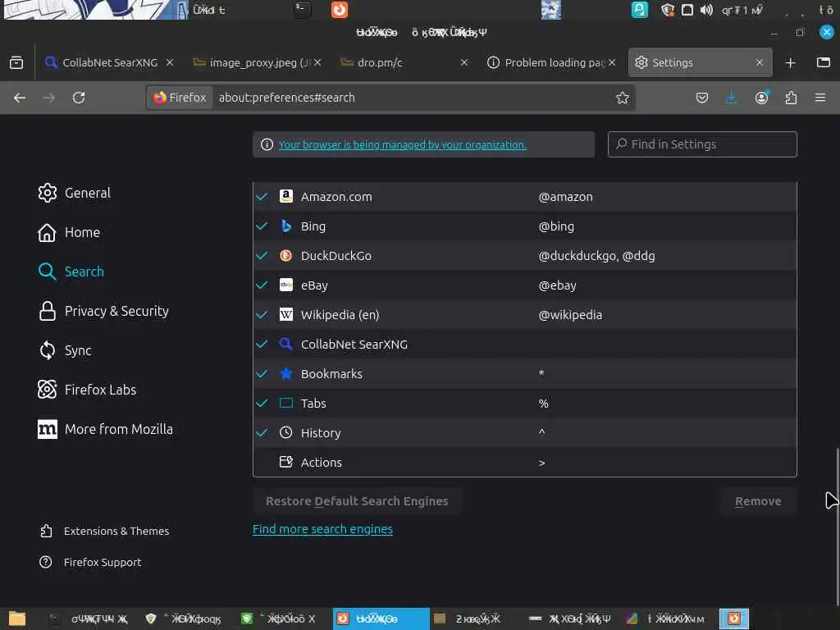Toggle the Amazon.com checkmark
The height and width of the screenshot is (630, 840).
point(262,197)
